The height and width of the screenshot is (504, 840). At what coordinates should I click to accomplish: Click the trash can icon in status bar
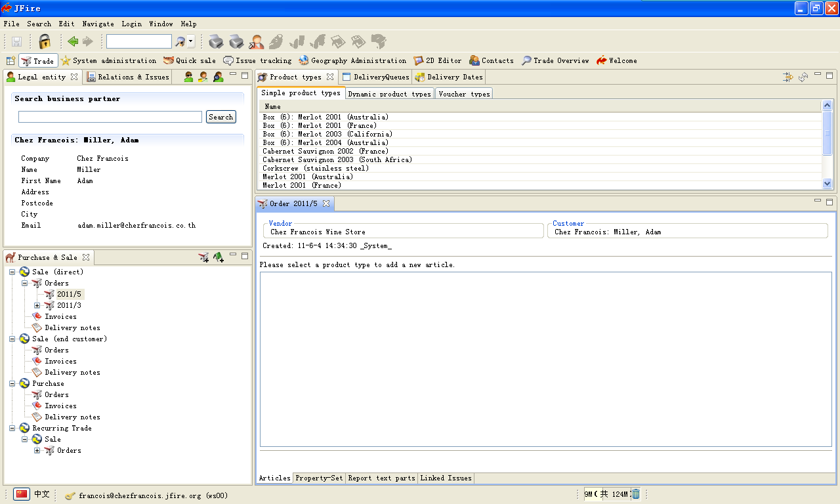636,494
